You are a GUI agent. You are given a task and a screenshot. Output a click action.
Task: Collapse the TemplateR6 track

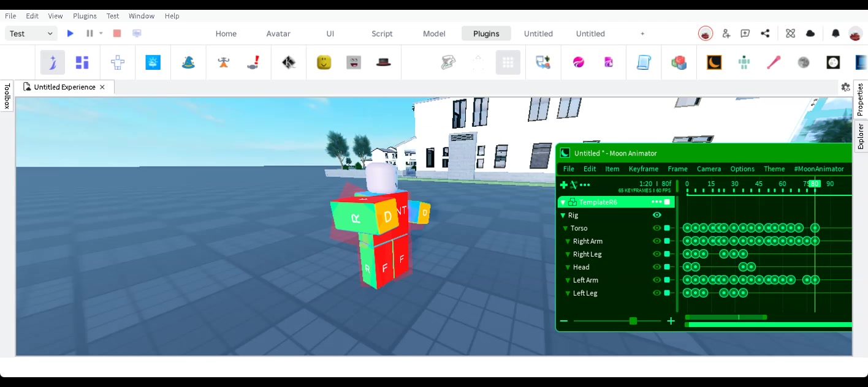[x=563, y=202]
